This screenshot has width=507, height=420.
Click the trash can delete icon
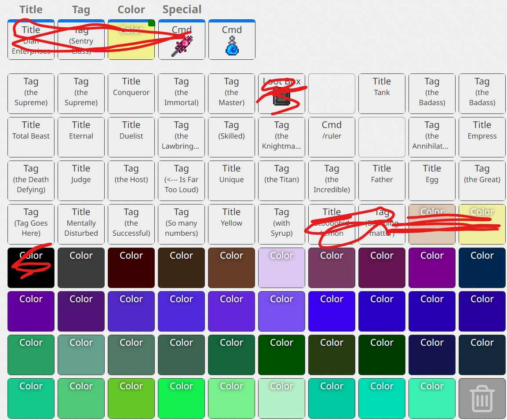point(482,398)
